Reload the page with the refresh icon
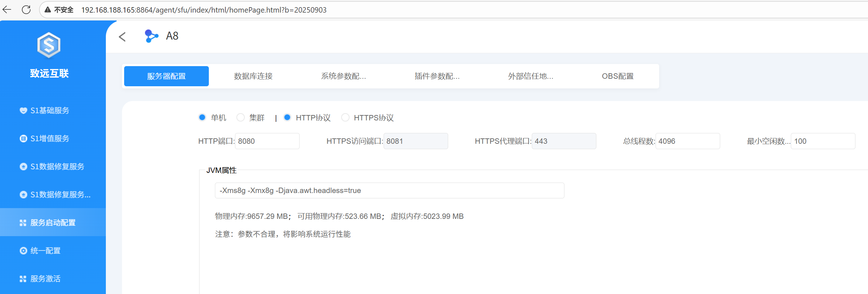This screenshot has width=868, height=294. 26,10
